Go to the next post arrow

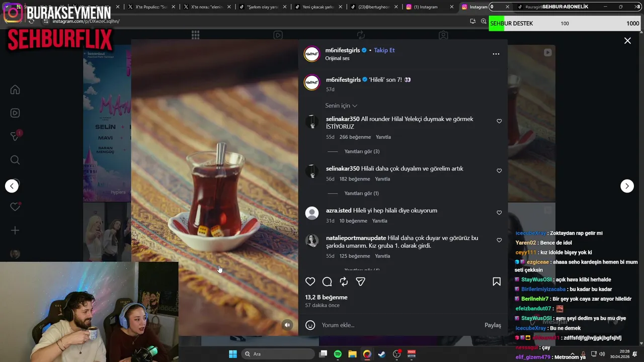pyautogui.click(x=627, y=186)
